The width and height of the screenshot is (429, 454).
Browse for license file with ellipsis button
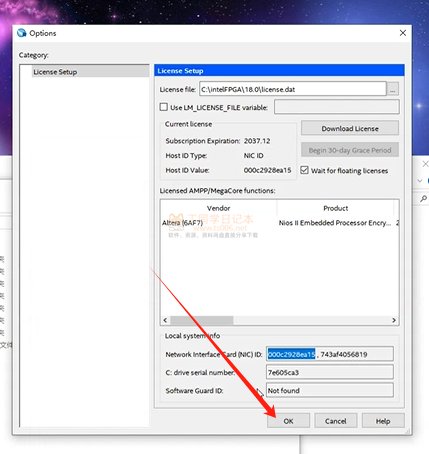(x=393, y=89)
